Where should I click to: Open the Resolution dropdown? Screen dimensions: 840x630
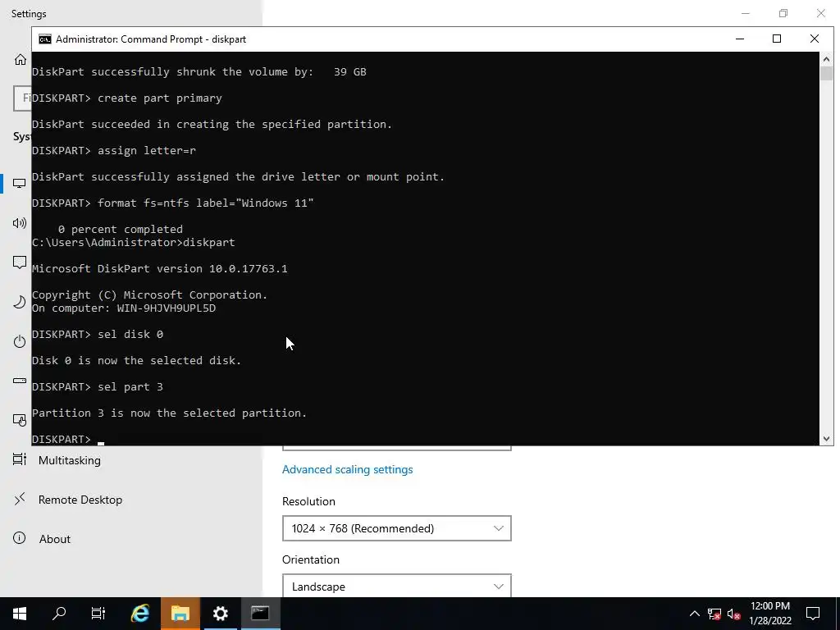tap(396, 528)
